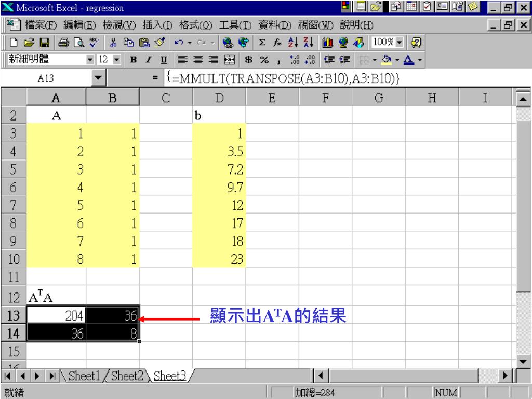Open Print Preview icon
Screen dimensions: 532x399
tap(79, 43)
